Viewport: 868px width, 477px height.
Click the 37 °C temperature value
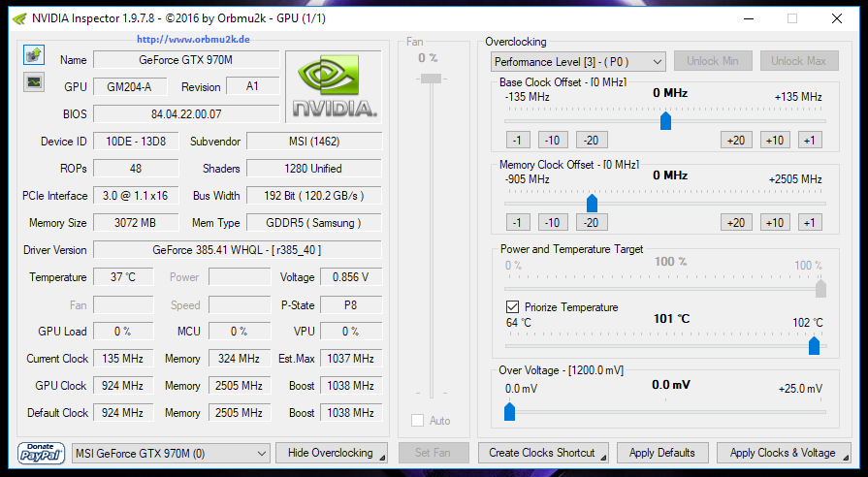[123, 276]
